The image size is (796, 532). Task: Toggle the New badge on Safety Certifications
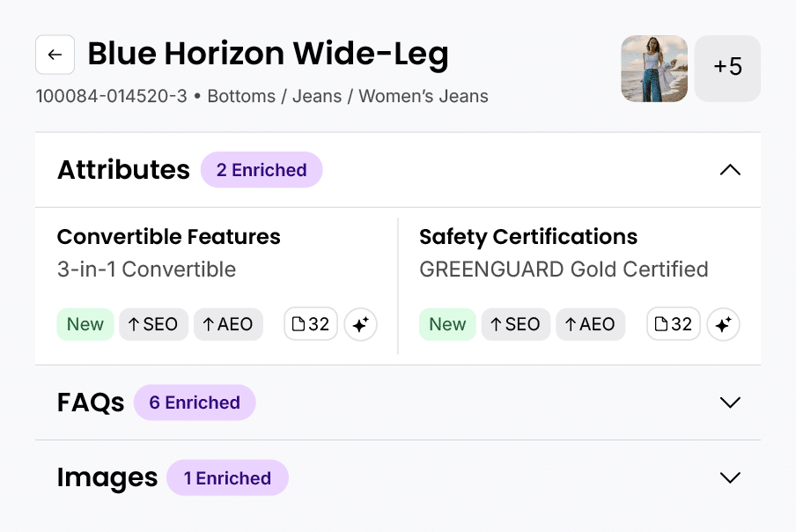click(x=447, y=324)
